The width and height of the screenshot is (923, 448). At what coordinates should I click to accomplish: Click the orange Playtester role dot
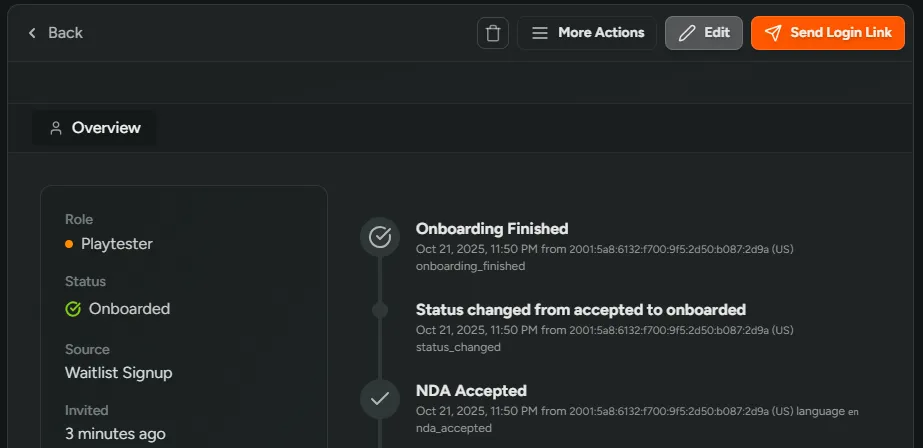(69, 243)
